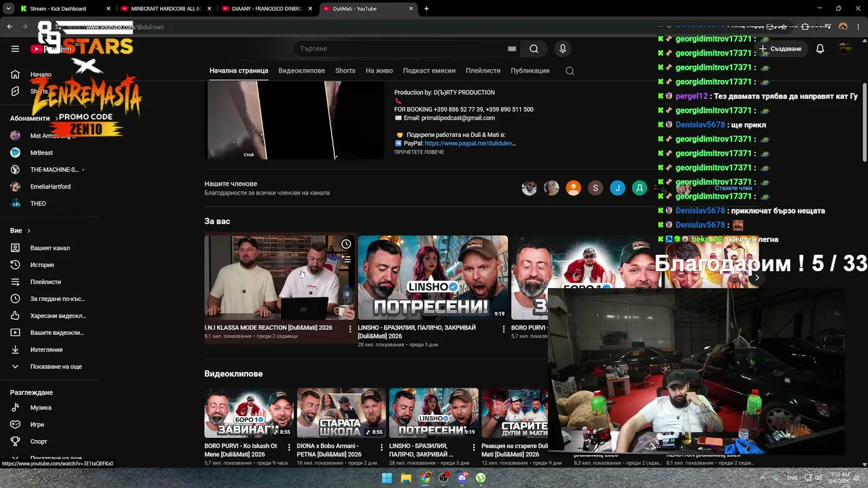
Task: Search within the channel using magnifier icon
Action: click(570, 70)
